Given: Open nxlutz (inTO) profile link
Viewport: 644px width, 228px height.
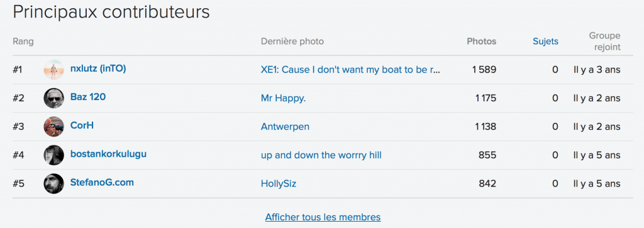Looking at the screenshot, I should [x=98, y=69].
